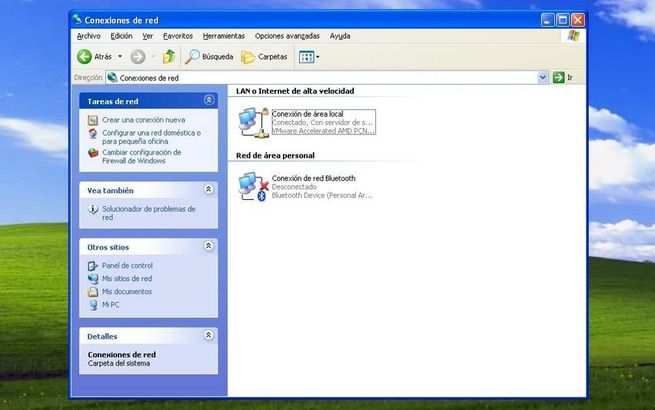
Task: Click the Panel de control icon
Action: tap(93, 266)
